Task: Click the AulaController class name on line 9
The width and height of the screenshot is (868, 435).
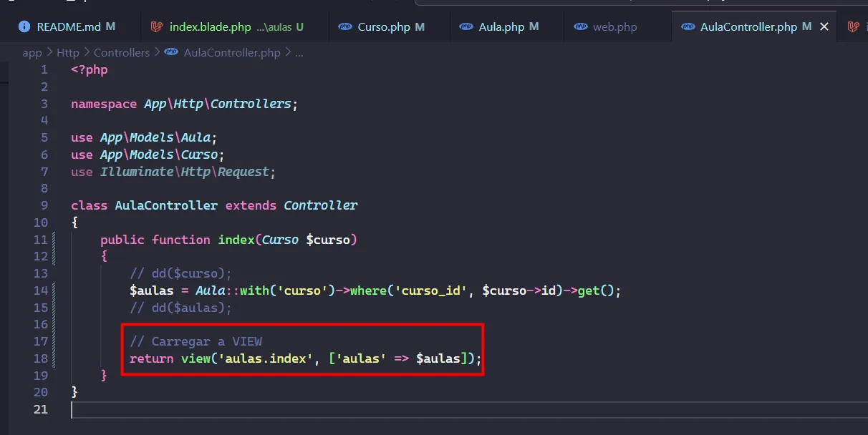Action: [x=166, y=205]
